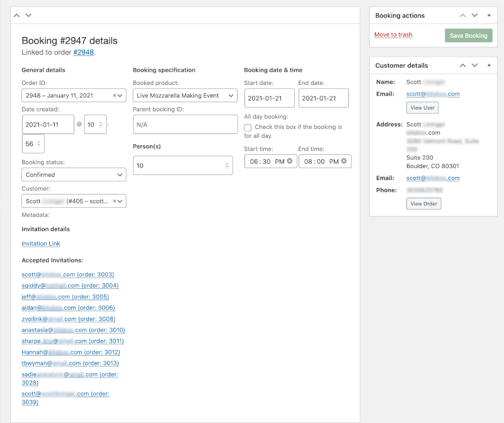Viewport: 504px width, 423px height.
Task: Click the up arrow to move the details box
Action: [x=16, y=14]
